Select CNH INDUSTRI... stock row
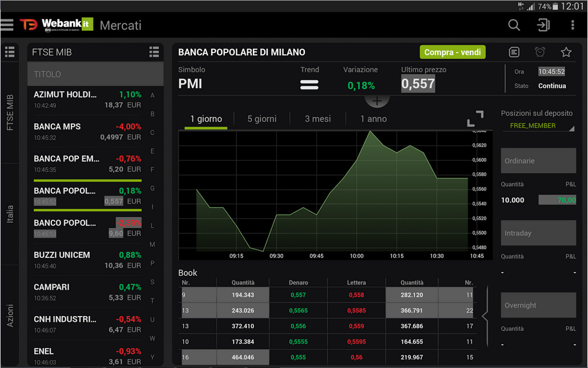The image size is (588, 368). [88, 324]
